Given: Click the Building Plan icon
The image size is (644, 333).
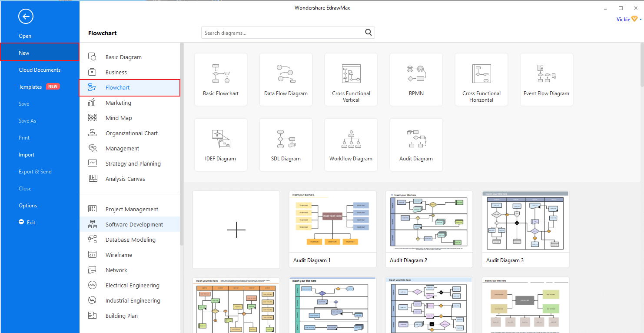Looking at the screenshot, I should (x=92, y=316).
